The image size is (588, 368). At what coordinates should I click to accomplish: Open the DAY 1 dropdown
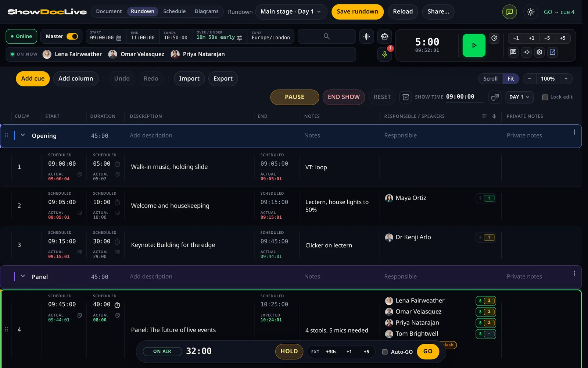[519, 97]
